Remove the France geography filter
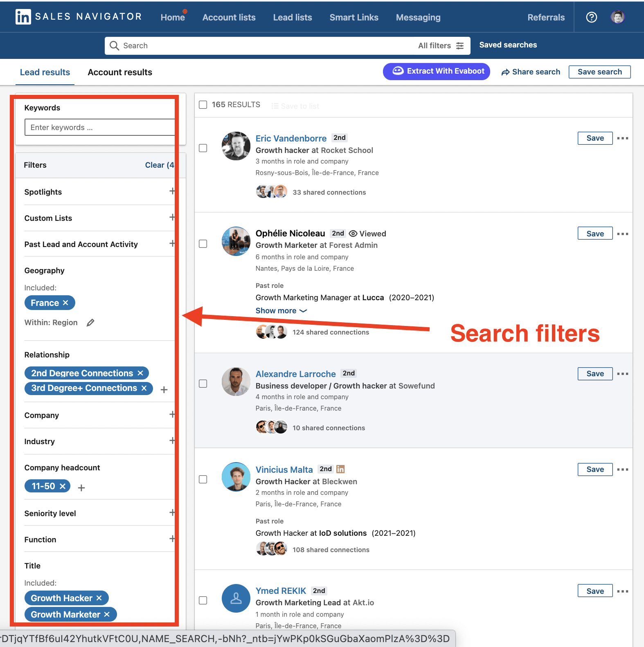Image resolution: width=644 pixels, height=647 pixels. [65, 303]
